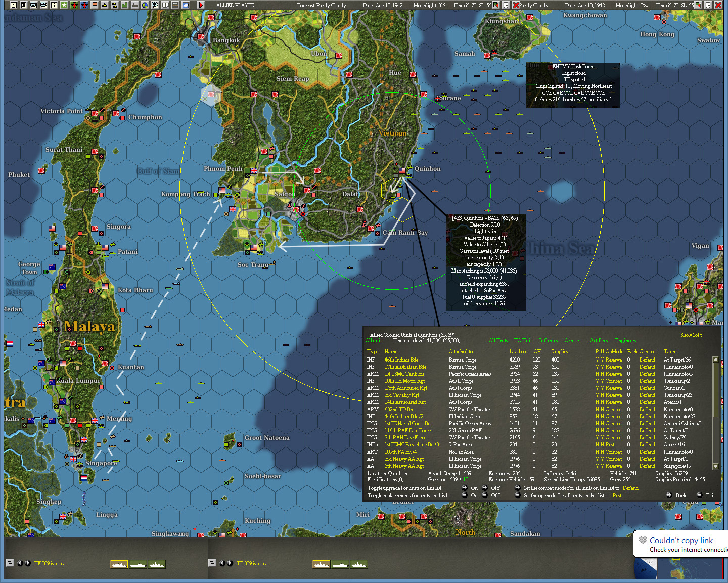The width and height of the screenshot is (728, 583).
Task: Filter the list by Artillery
Action: tap(599, 341)
